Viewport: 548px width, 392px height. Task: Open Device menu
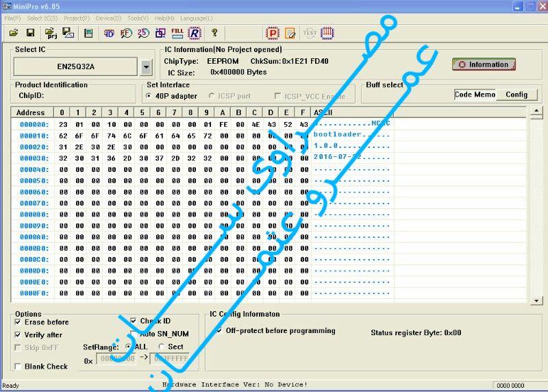click(109, 19)
